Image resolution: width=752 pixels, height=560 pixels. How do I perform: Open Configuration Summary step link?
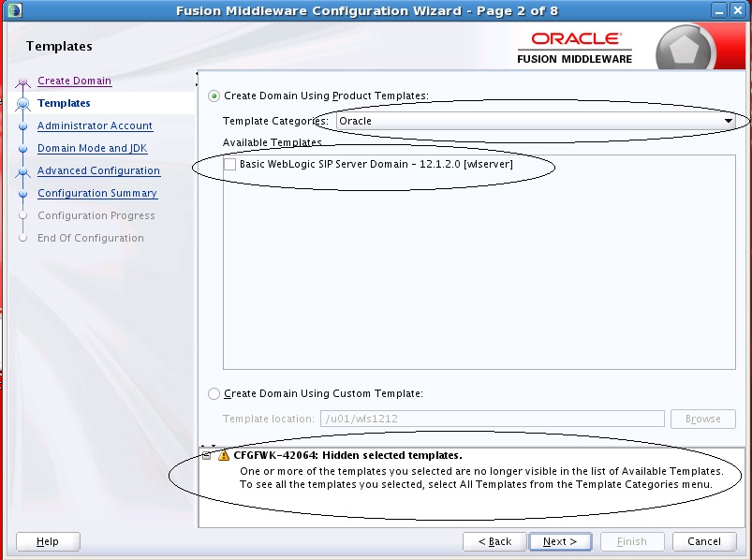click(97, 193)
